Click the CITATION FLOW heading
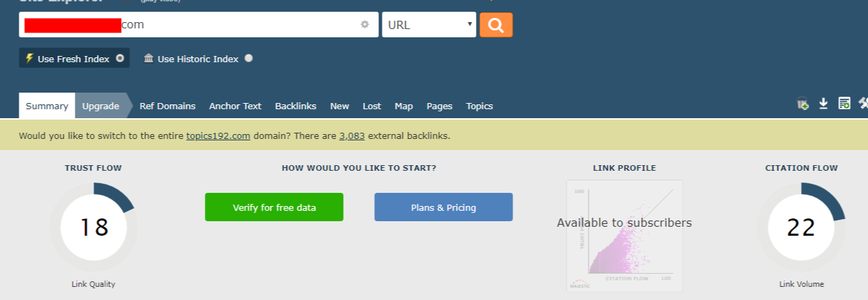The height and width of the screenshot is (300, 868). tap(801, 168)
